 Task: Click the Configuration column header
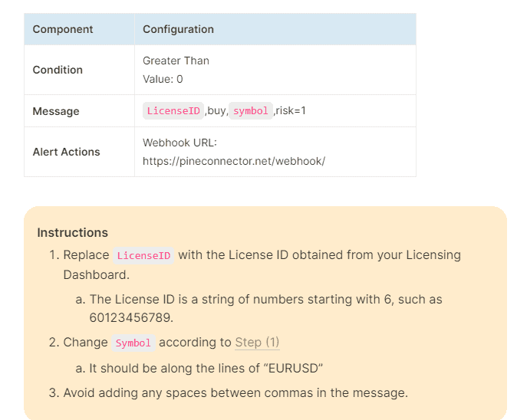pyautogui.click(x=178, y=29)
